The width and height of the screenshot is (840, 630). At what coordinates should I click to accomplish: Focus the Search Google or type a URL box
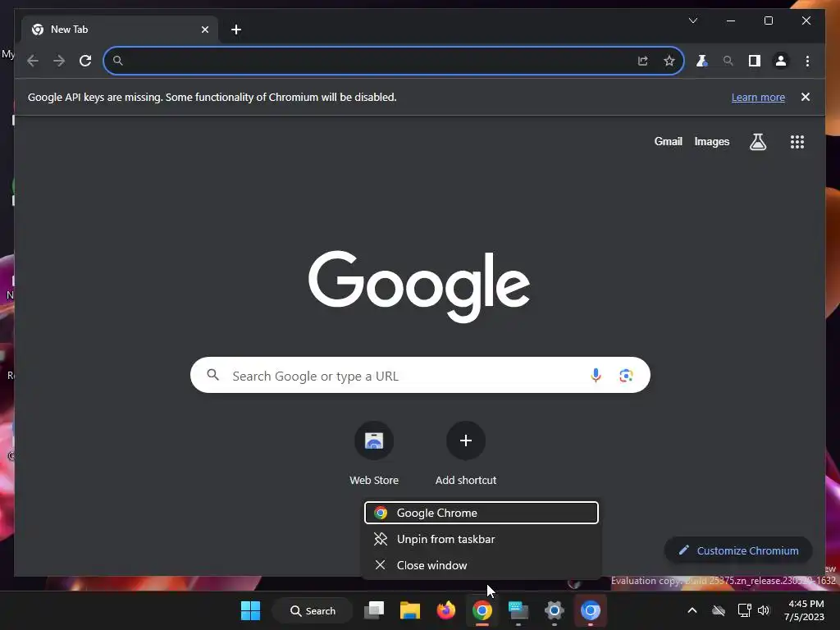pos(420,375)
